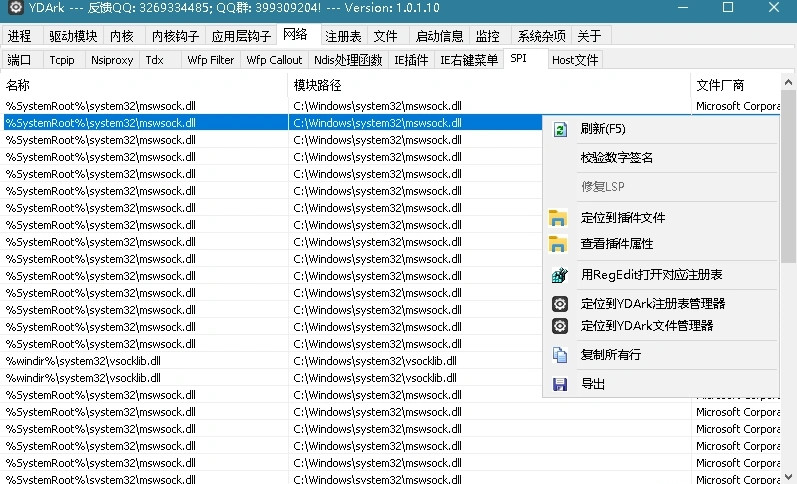The height and width of the screenshot is (484, 797).
Task: Click the floppy disk icon beside 导出
Action: pos(560,384)
